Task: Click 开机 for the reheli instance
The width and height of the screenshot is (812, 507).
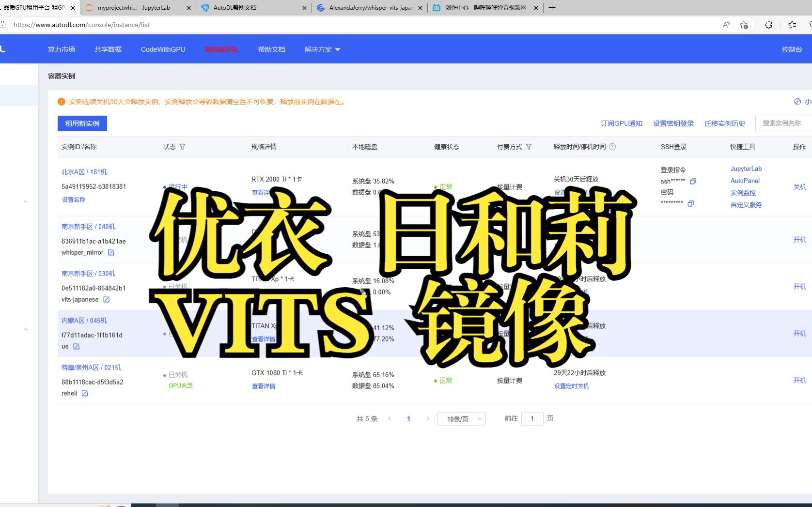Action: [799, 381]
